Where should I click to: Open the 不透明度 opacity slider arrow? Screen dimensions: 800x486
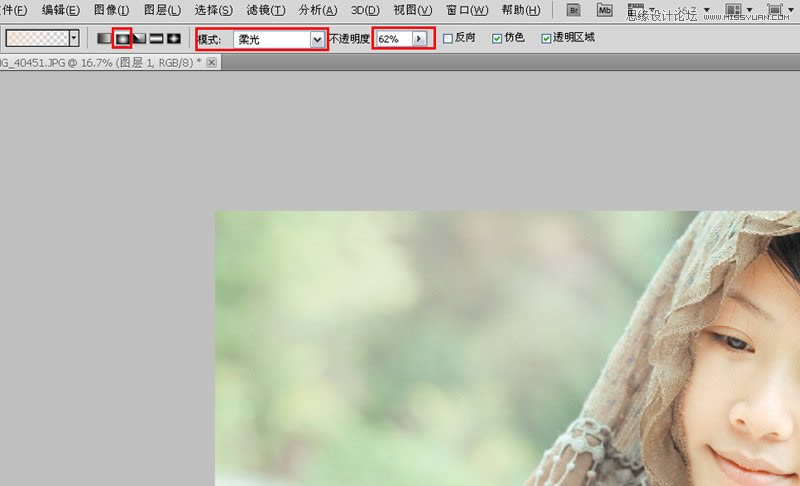(419, 39)
